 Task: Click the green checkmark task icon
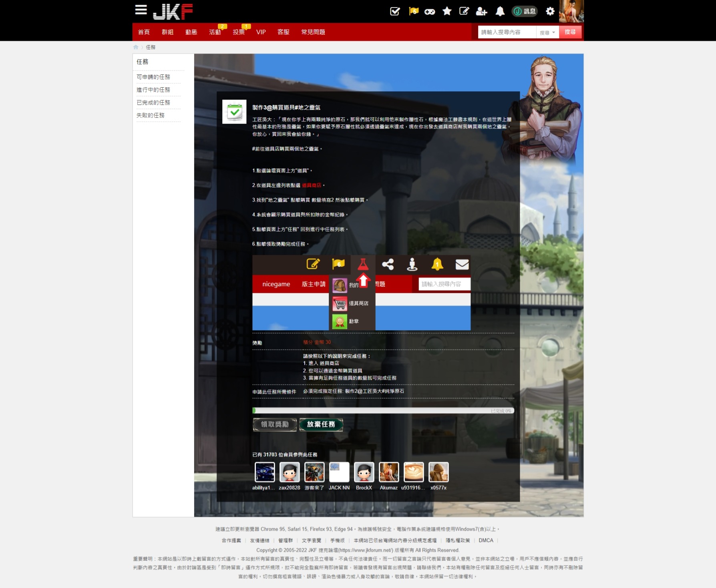click(x=234, y=112)
